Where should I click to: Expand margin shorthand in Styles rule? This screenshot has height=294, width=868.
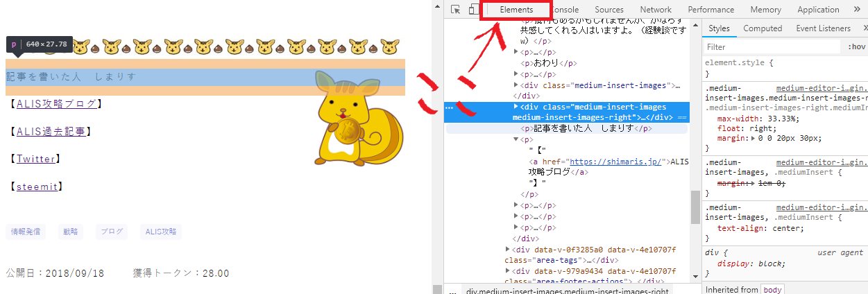click(x=754, y=138)
